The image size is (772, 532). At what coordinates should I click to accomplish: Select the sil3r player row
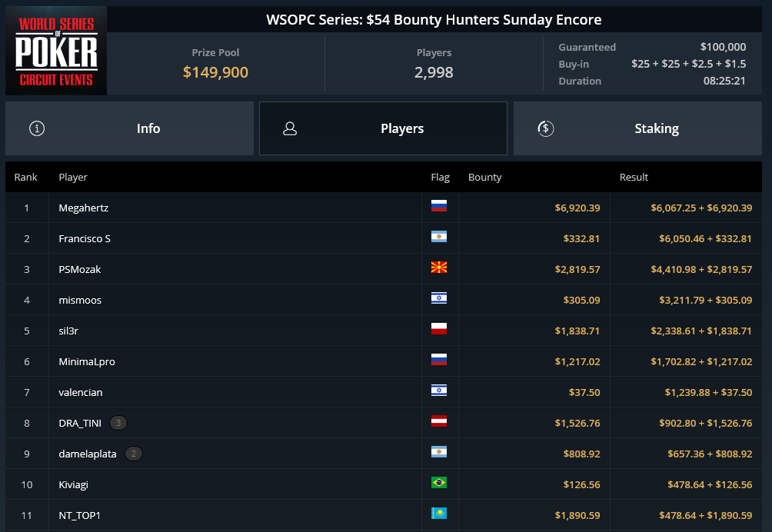coord(384,331)
